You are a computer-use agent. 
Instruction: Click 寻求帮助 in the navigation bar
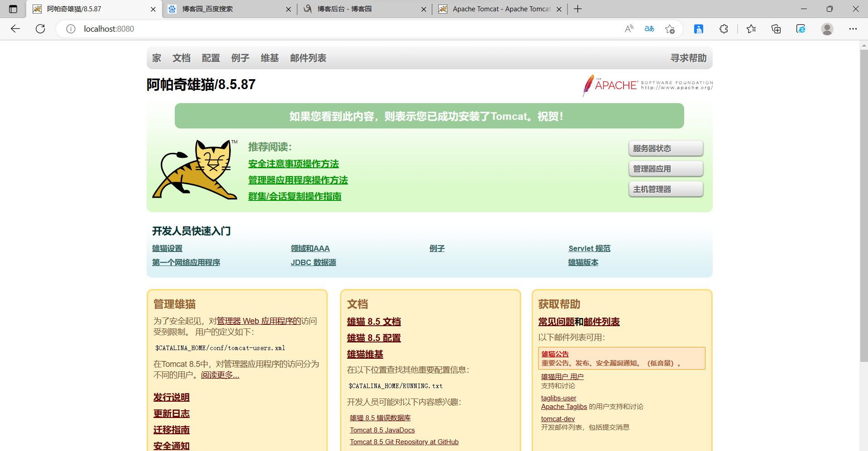tap(689, 58)
